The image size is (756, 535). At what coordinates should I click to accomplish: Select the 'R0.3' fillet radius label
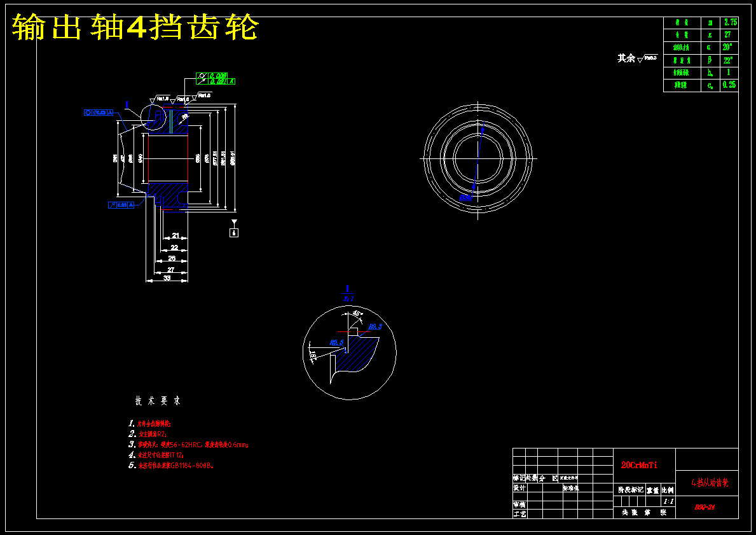click(x=375, y=327)
